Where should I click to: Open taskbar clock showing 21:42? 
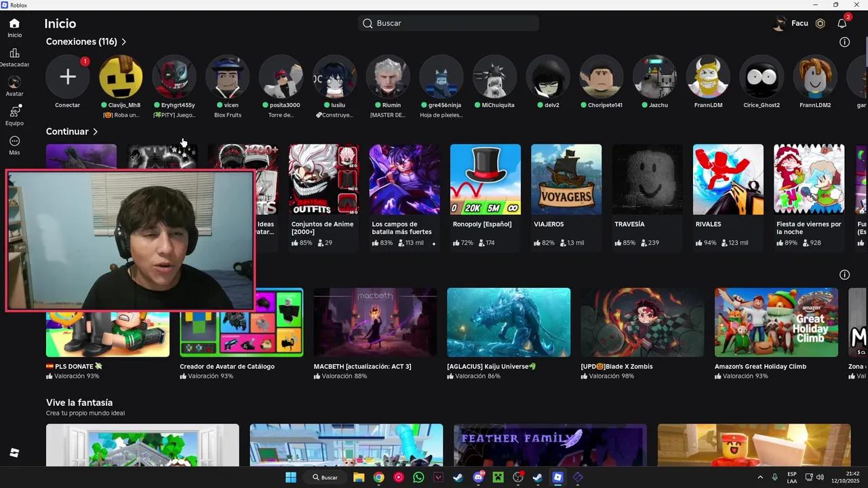tap(846, 477)
